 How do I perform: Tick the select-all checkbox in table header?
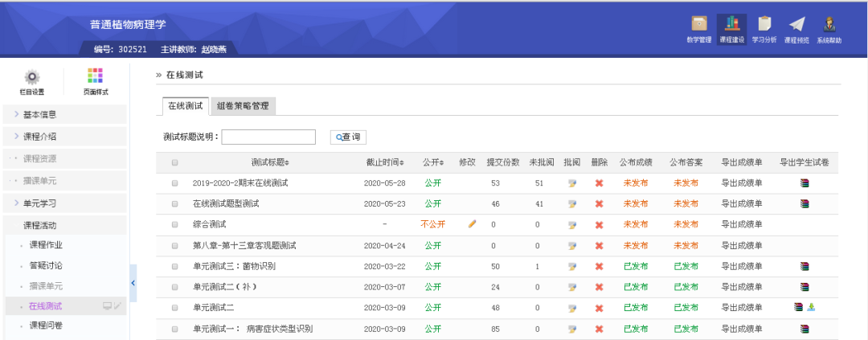point(174,162)
